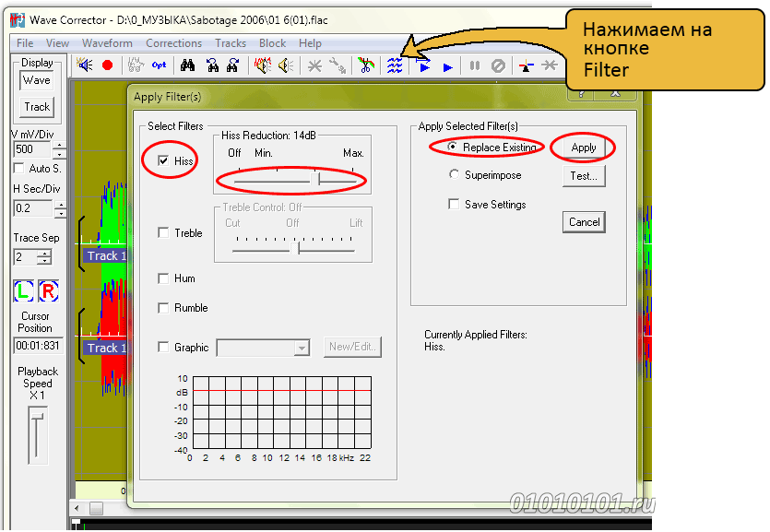Click the binoculars search icon
The image size is (770, 532).
click(187, 65)
